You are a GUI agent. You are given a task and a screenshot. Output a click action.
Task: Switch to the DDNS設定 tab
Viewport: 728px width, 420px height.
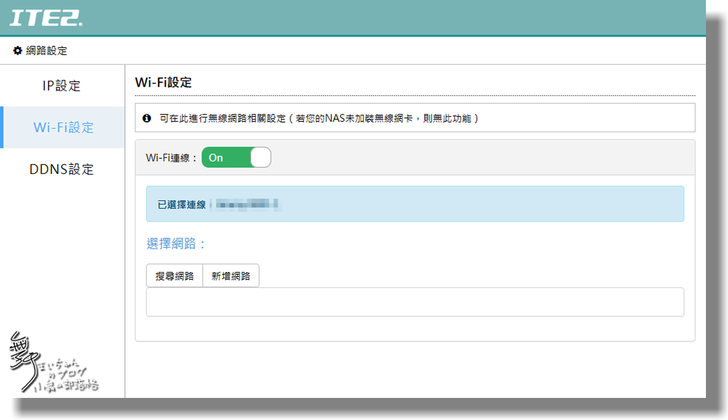click(x=62, y=169)
